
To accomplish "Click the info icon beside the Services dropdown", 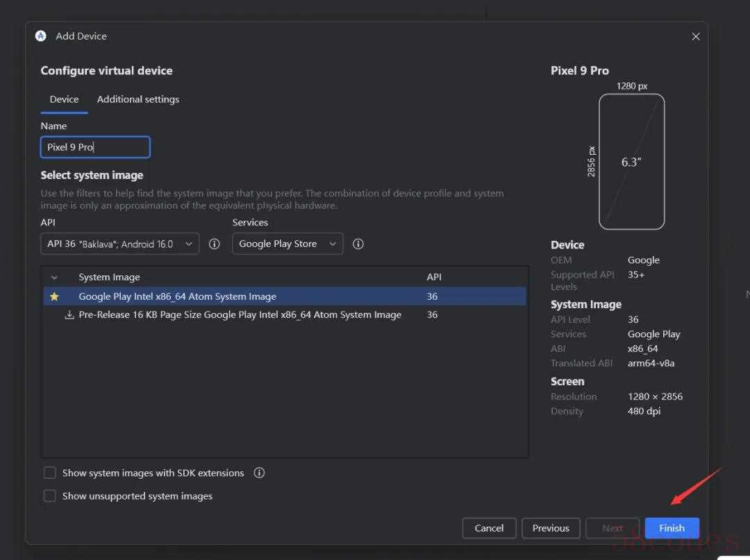I will [358, 244].
